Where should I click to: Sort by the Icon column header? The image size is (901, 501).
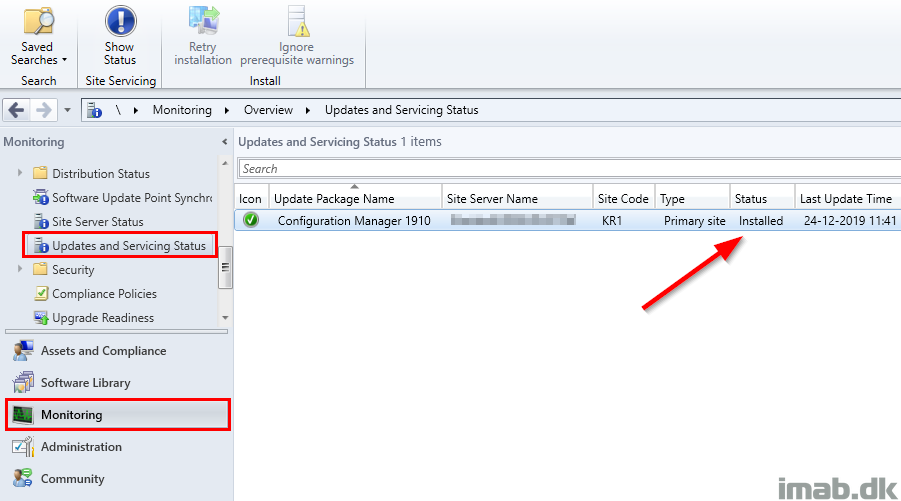click(x=251, y=198)
